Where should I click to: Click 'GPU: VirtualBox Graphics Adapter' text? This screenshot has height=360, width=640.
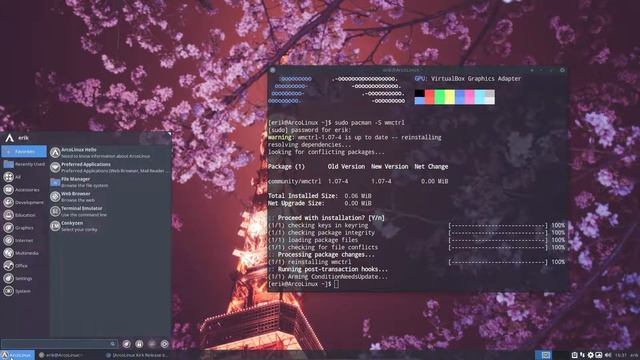[468, 78]
